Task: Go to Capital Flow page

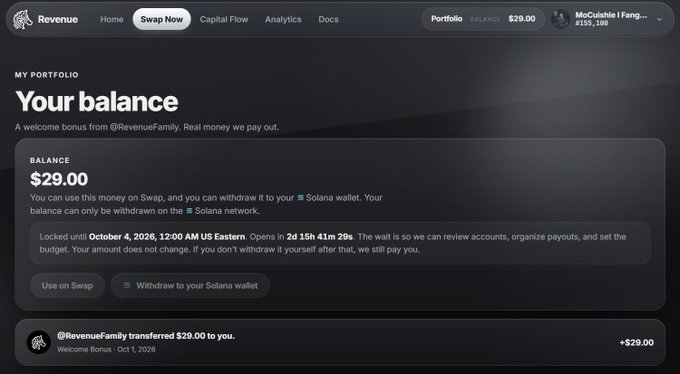Action: pos(224,20)
